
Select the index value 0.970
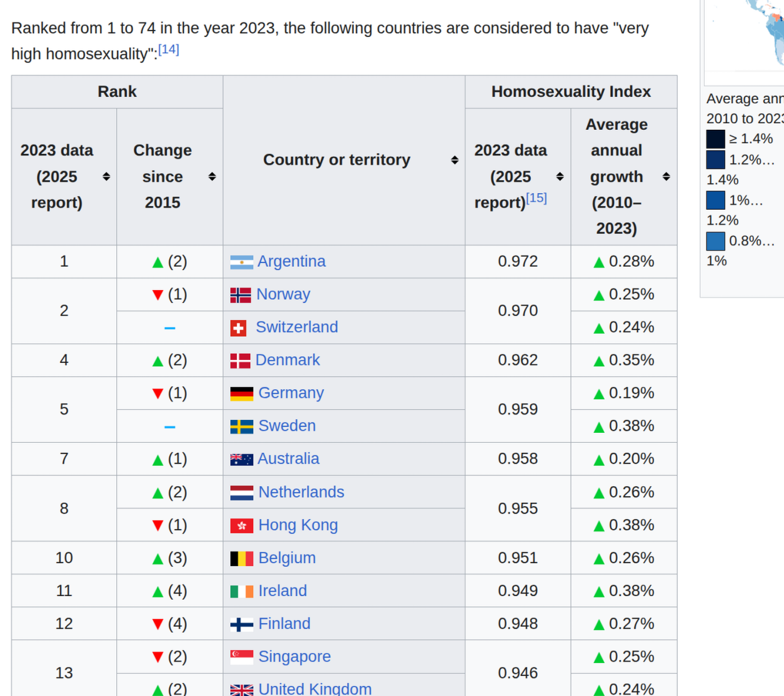click(x=517, y=311)
